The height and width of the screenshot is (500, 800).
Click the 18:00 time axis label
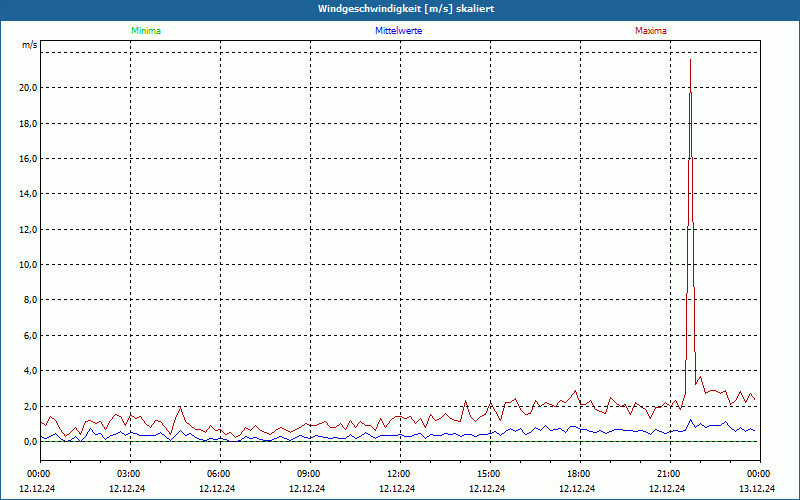[581, 474]
